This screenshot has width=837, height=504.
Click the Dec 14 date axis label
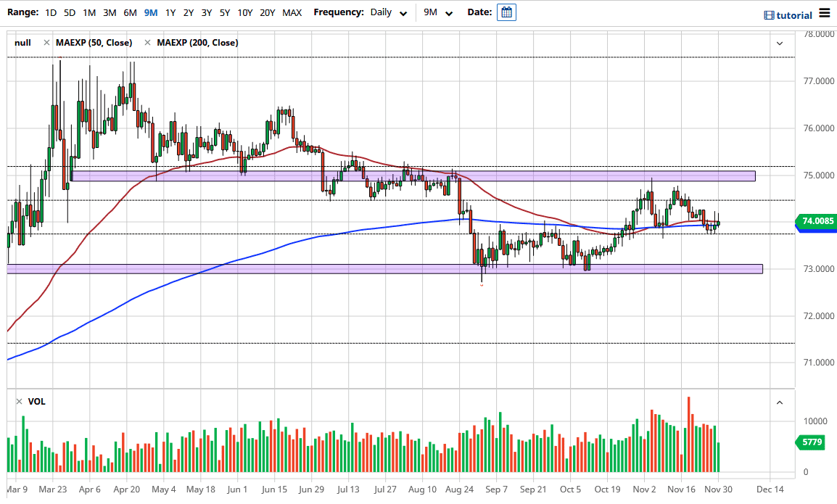(770, 489)
